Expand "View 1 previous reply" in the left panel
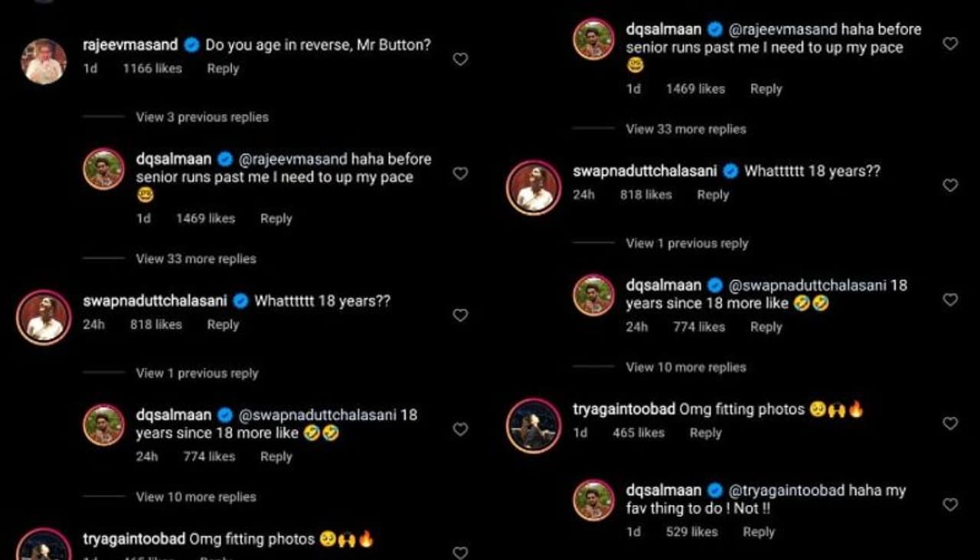 click(197, 373)
